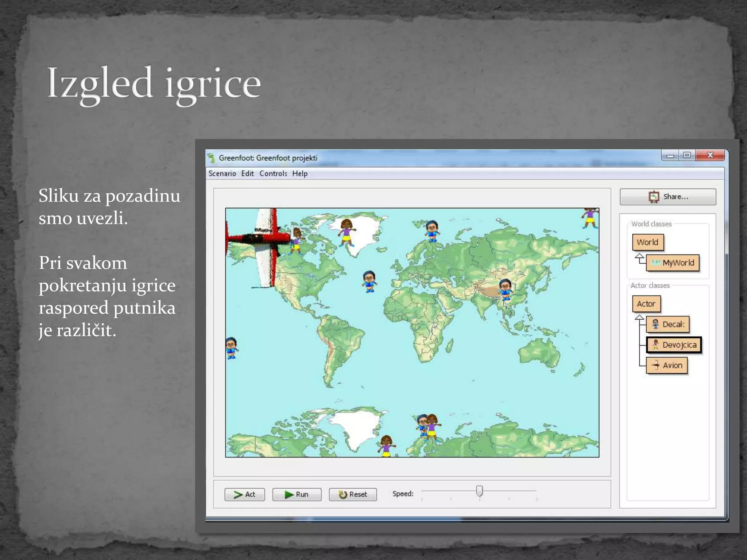Select the Avion actor class
Screen dimensions: 747x560
667,365
